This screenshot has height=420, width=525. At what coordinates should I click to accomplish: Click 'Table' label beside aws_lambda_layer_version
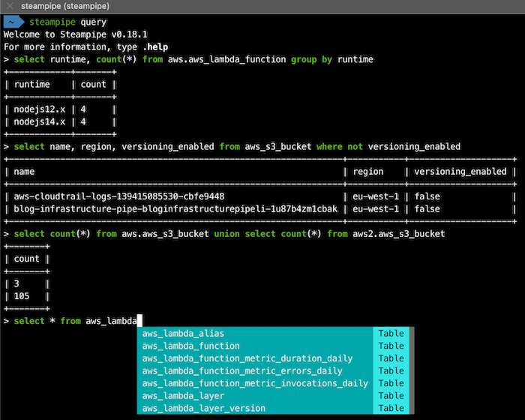(x=391, y=408)
